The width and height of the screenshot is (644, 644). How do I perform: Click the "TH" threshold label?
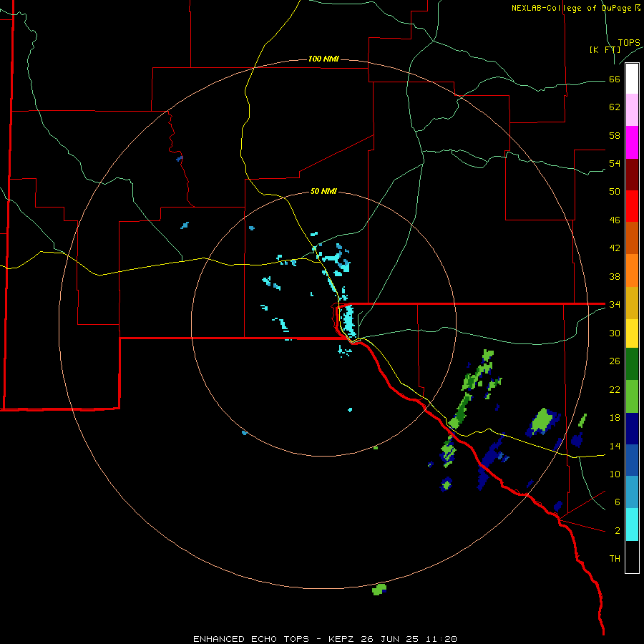click(x=615, y=559)
